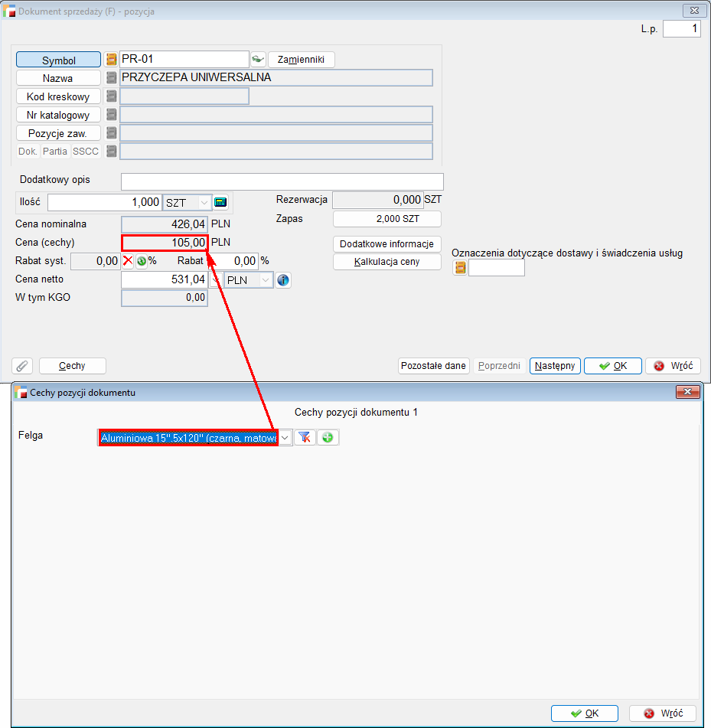711x728 pixels.
Task: Click list icon under delivery markings label
Action: (x=460, y=268)
